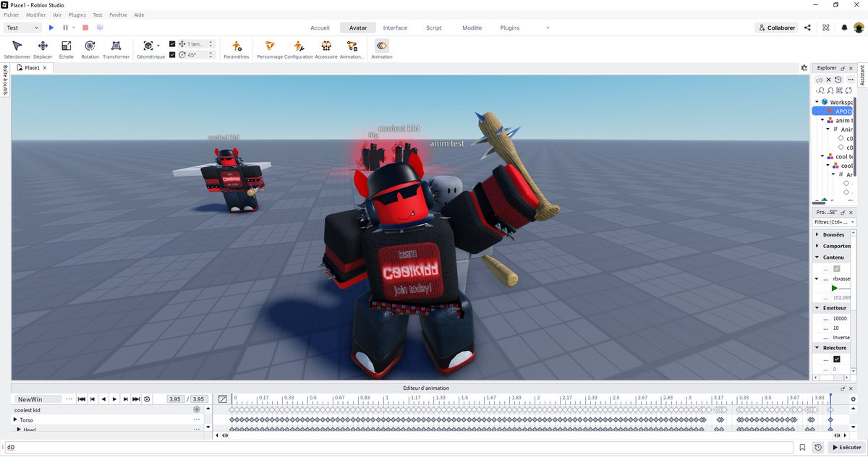The image size is (868, 460).
Task: Jump to last keyframe in animation editor
Action: pos(136,399)
